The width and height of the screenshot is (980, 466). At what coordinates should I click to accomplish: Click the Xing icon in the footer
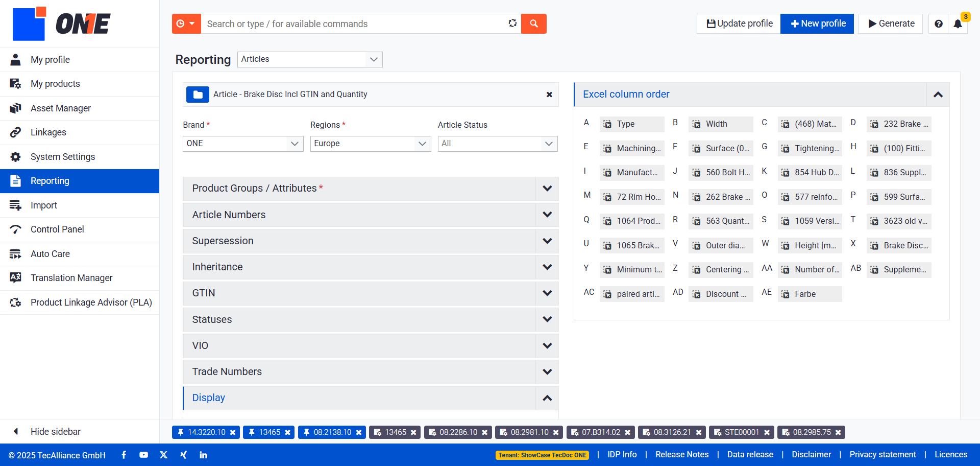[x=183, y=455]
